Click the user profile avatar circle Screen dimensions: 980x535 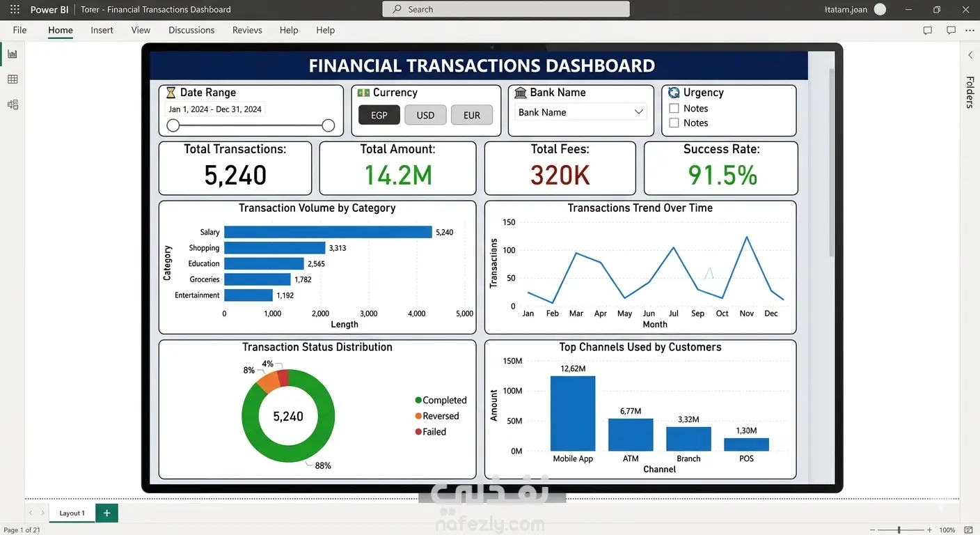880,10
